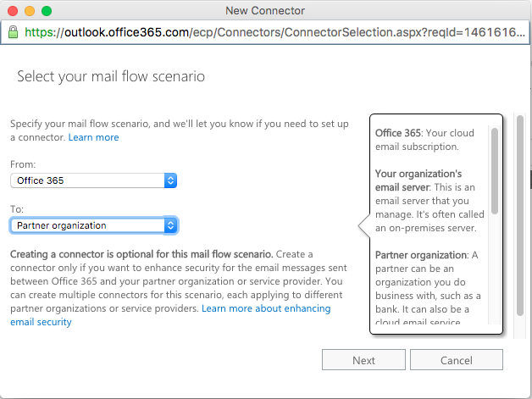Minimize window using the yellow button

[30, 11]
